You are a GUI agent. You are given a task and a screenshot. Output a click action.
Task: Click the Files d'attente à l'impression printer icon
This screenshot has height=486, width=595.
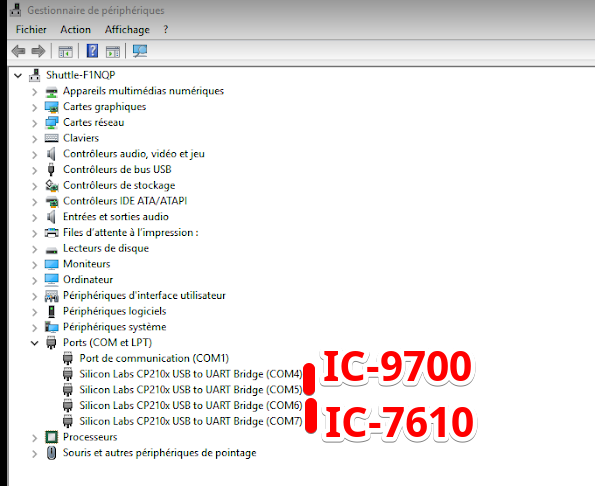click(51, 233)
